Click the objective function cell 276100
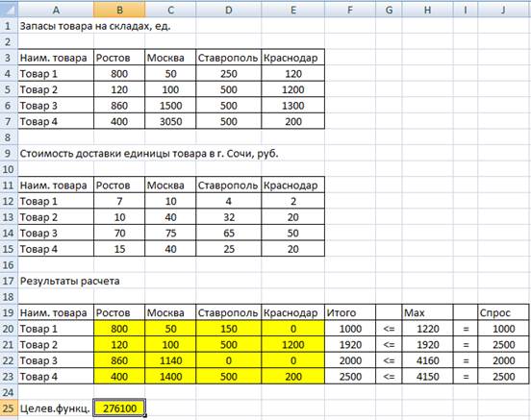This screenshot has width=531, height=420. click(x=119, y=408)
